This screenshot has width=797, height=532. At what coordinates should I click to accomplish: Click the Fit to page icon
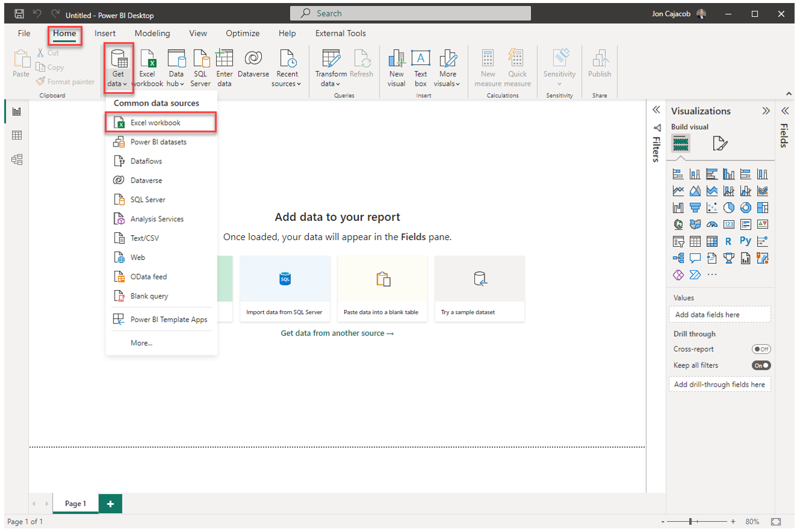(x=776, y=521)
